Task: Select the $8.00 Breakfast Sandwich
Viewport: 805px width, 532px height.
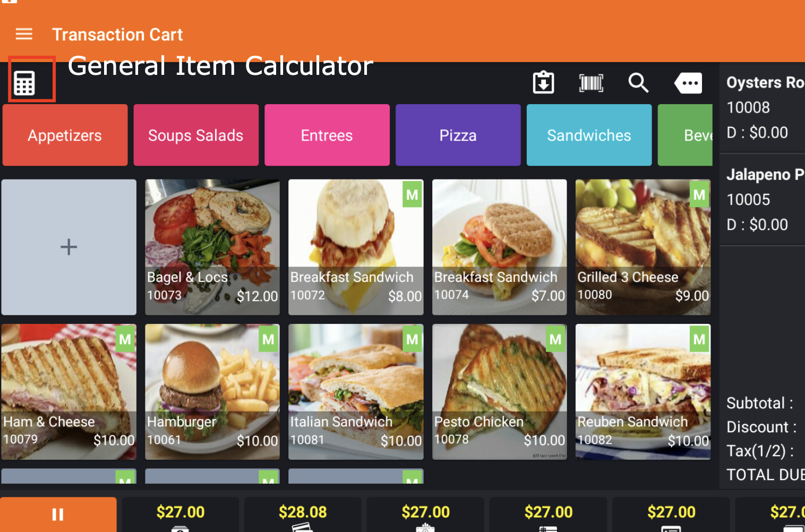Action: coord(356,247)
